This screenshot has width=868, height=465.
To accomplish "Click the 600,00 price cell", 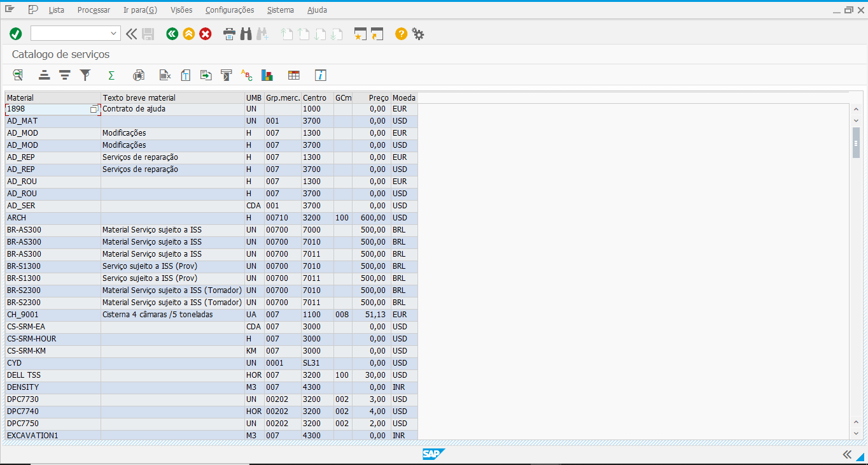I will point(372,218).
